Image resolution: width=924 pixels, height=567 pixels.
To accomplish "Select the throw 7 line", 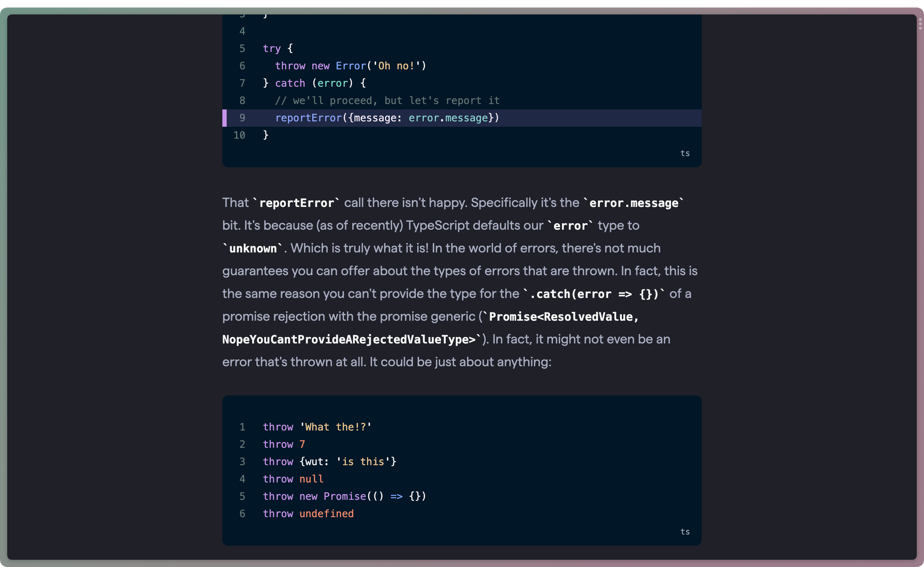I will coord(283,444).
